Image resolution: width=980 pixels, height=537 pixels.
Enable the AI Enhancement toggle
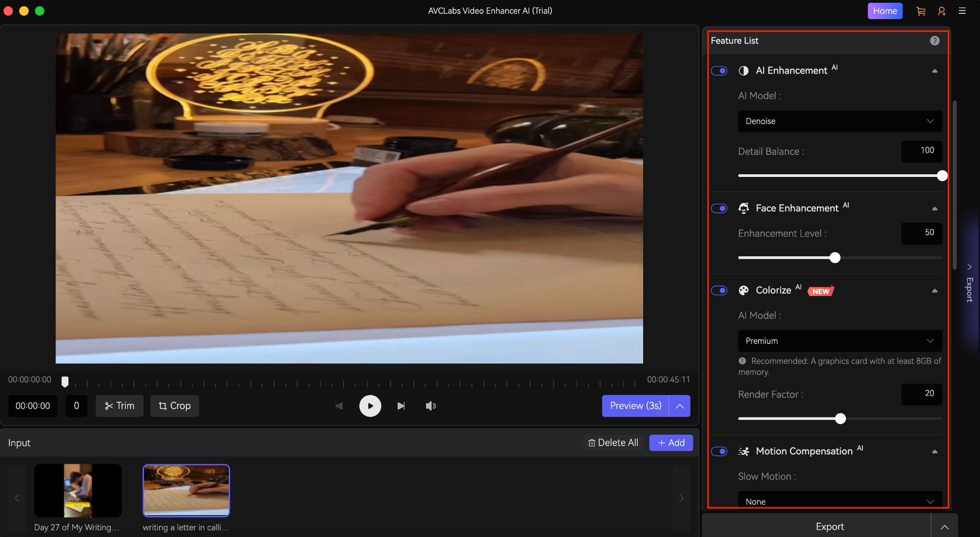tap(720, 70)
